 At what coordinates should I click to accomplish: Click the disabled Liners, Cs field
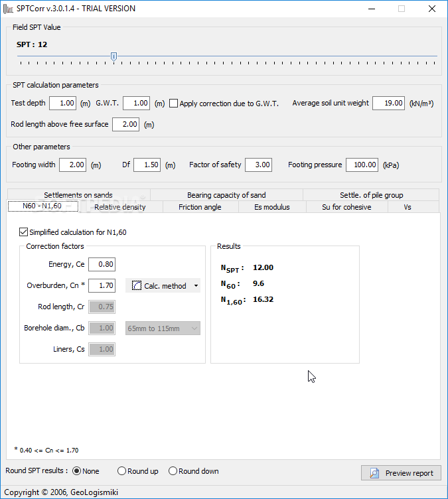click(102, 349)
